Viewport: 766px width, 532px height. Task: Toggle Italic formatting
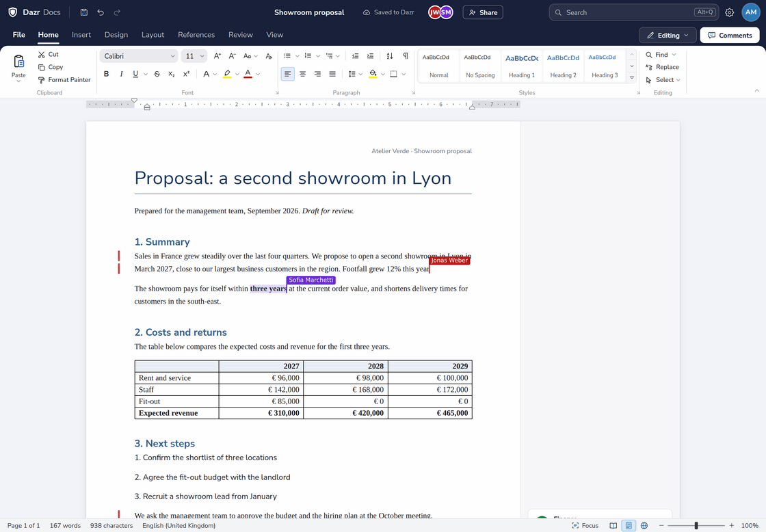pyautogui.click(x=121, y=74)
